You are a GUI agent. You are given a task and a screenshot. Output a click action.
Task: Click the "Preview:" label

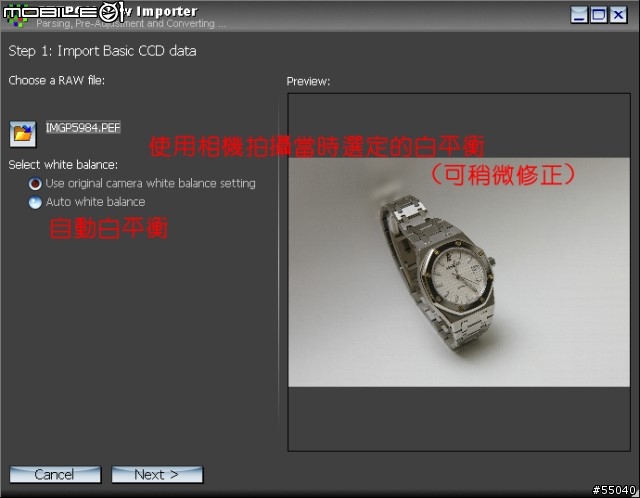[308, 81]
